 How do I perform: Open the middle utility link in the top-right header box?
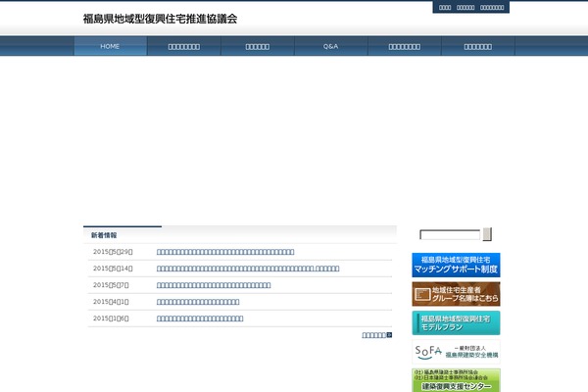tap(465, 7)
